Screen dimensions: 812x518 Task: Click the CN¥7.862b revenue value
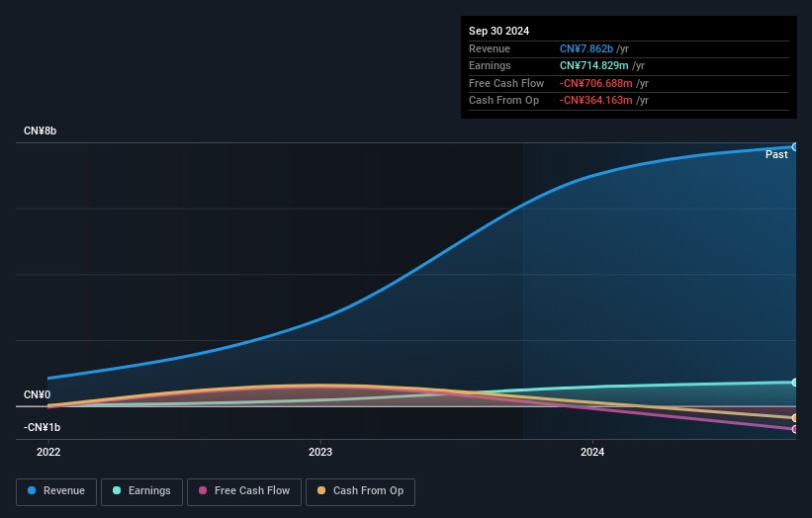click(x=586, y=48)
